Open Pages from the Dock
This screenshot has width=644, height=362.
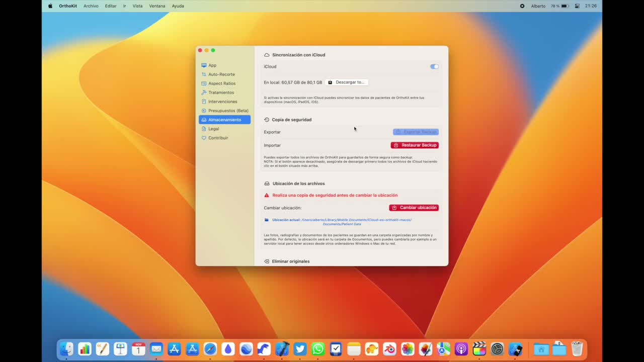102,348
